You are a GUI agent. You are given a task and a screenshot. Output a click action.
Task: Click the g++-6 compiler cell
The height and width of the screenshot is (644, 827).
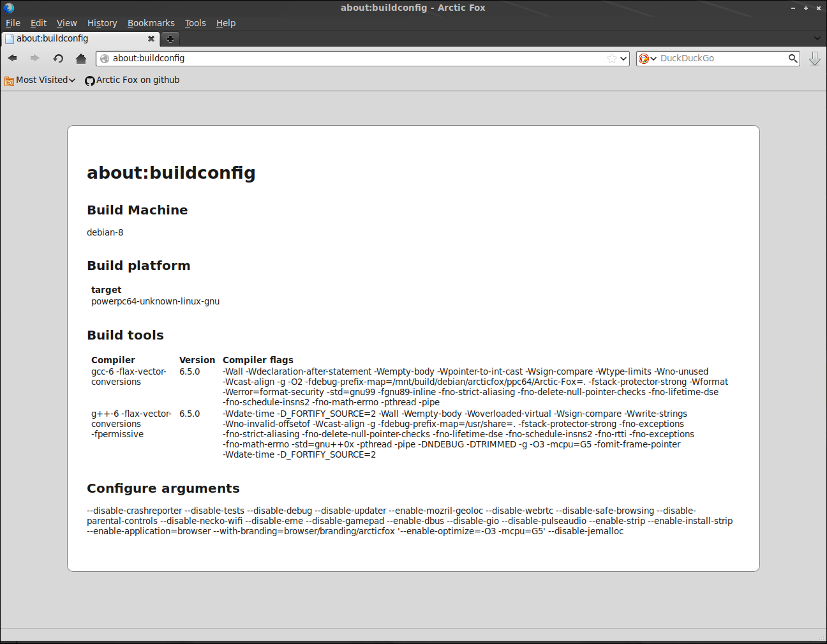pos(131,424)
